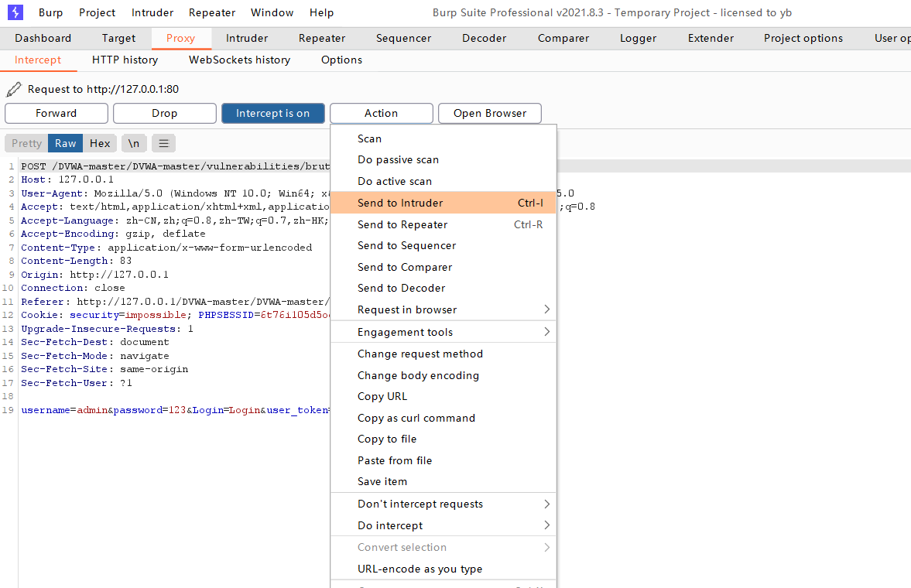Click the Forward button
Viewport: 911px width, 588px height.
57,113
